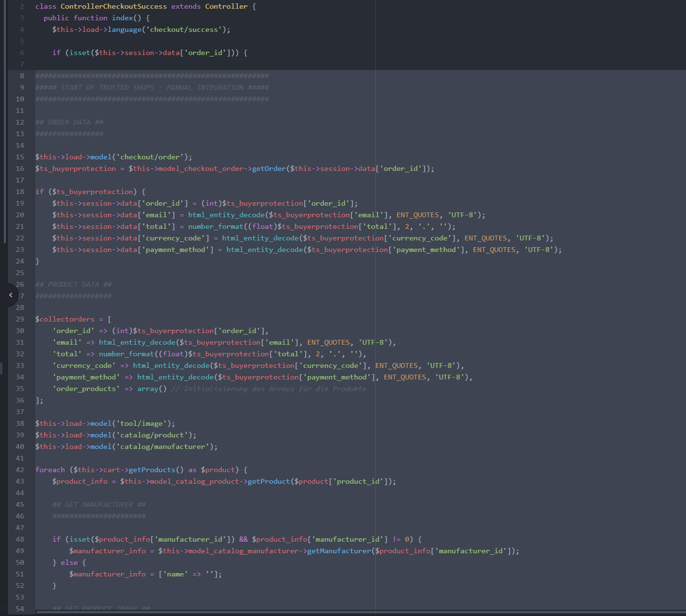Click line number 48 in the gutter
The image size is (686, 616).
tap(20, 539)
